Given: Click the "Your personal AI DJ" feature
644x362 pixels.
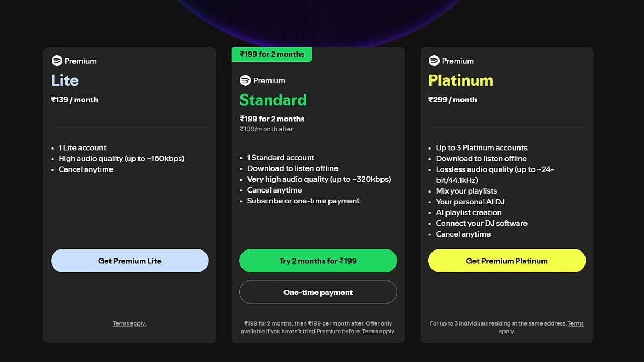Looking at the screenshot, I should pyautogui.click(x=470, y=202).
